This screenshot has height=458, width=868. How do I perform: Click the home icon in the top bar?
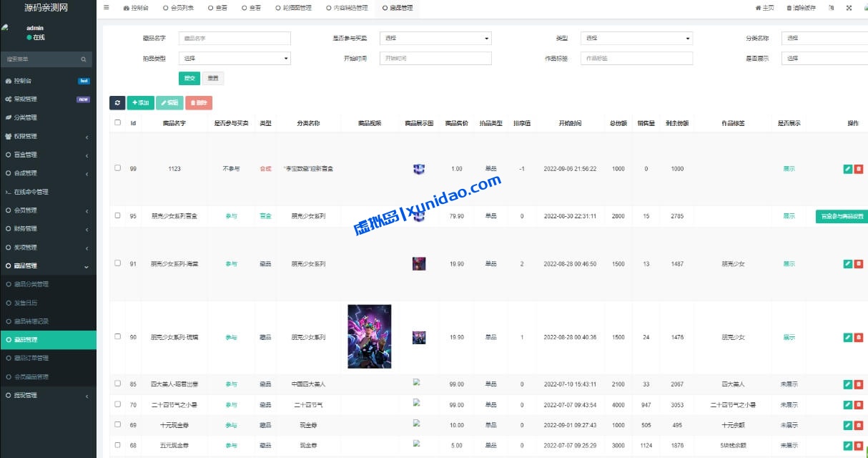click(758, 7)
